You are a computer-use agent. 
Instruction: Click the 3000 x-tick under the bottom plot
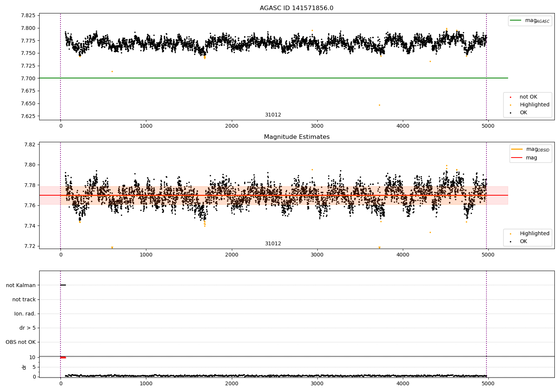(x=317, y=383)
